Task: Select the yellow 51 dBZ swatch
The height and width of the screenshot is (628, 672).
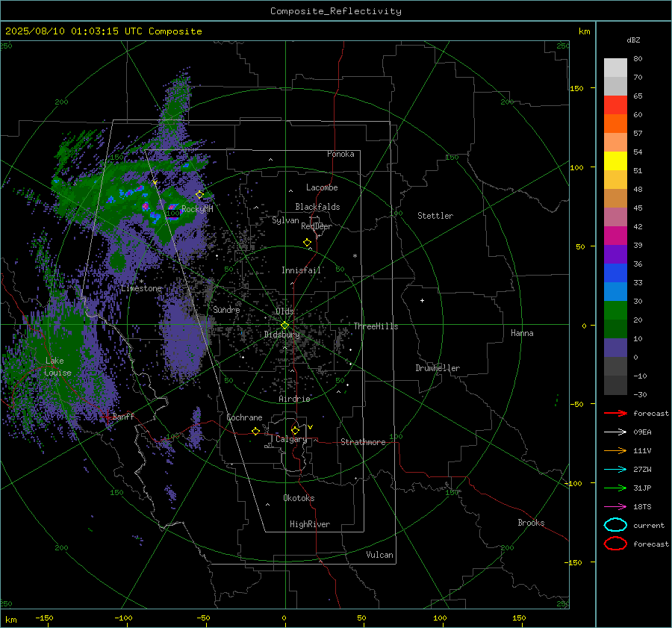Action: 615,161
